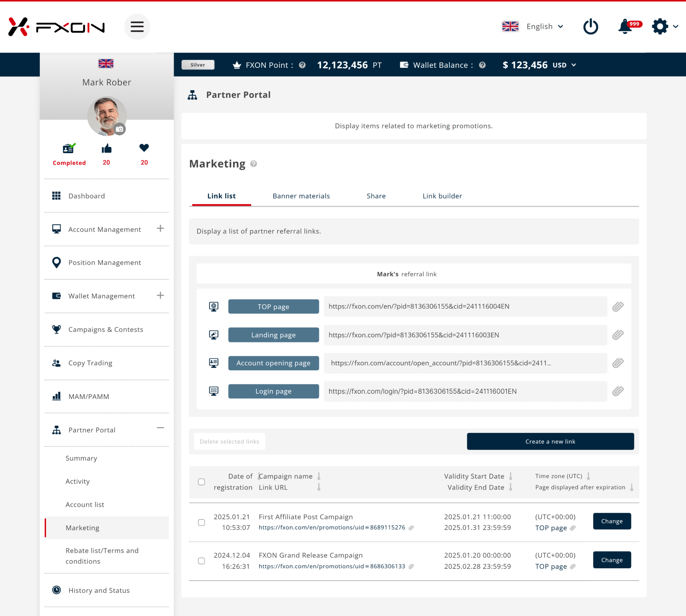Click the heart favorites icon

point(144,148)
